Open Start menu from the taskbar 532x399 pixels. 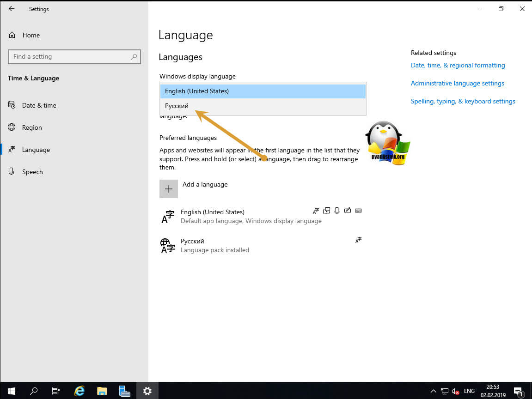[11, 391]
